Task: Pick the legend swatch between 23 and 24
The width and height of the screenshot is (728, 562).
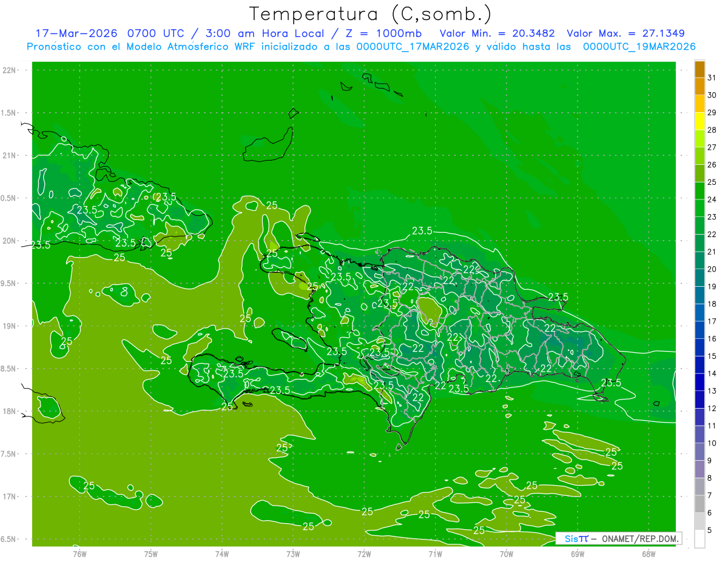Action: coord(699,208)
